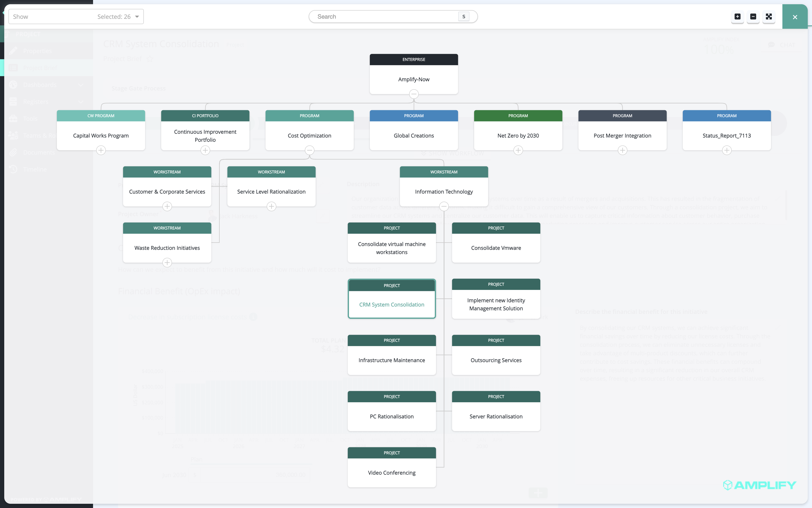
Task: Click the highlighted CRM System Consolidation project
Action: pyautogui.click(x=392, y=299)
